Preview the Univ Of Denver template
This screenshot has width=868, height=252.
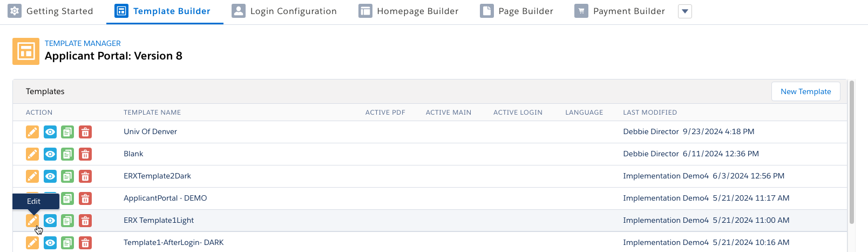pos(50,132)
